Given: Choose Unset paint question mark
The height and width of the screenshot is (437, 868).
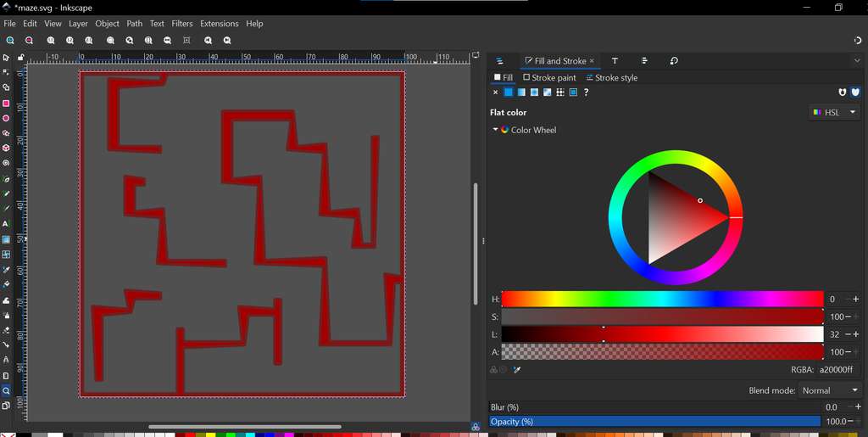Looking at the screenshot, I should [x=587, y=92].
